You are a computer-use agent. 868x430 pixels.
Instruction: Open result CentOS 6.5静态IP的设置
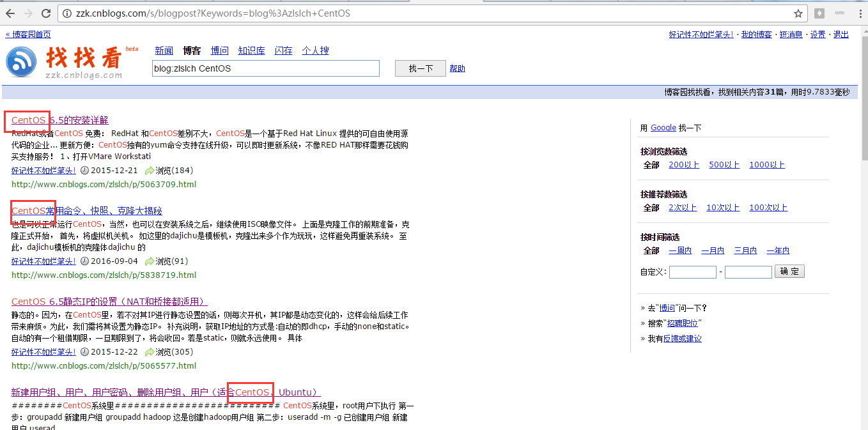(109, 302)
